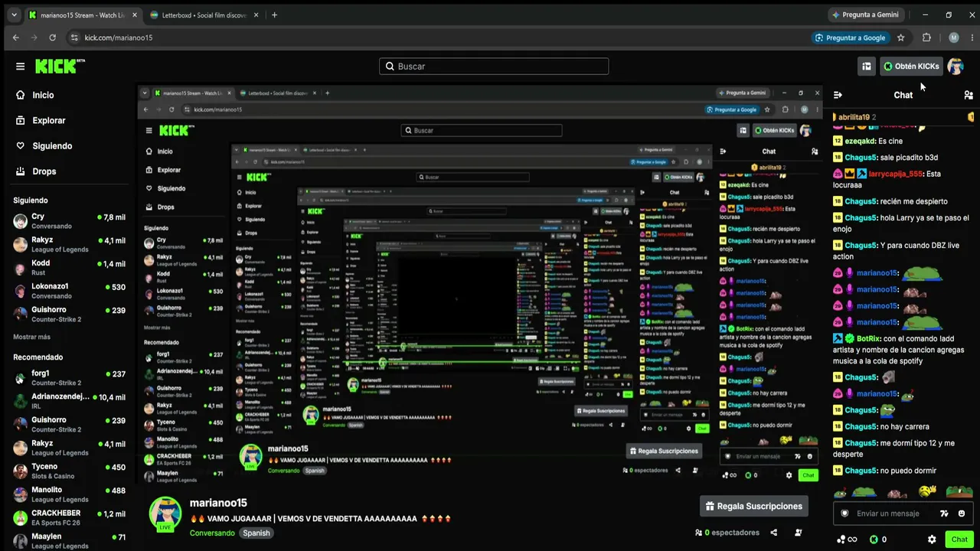Share the stream using share icon
This screenshot has height=551, width=980.
[x=774, y=533]
